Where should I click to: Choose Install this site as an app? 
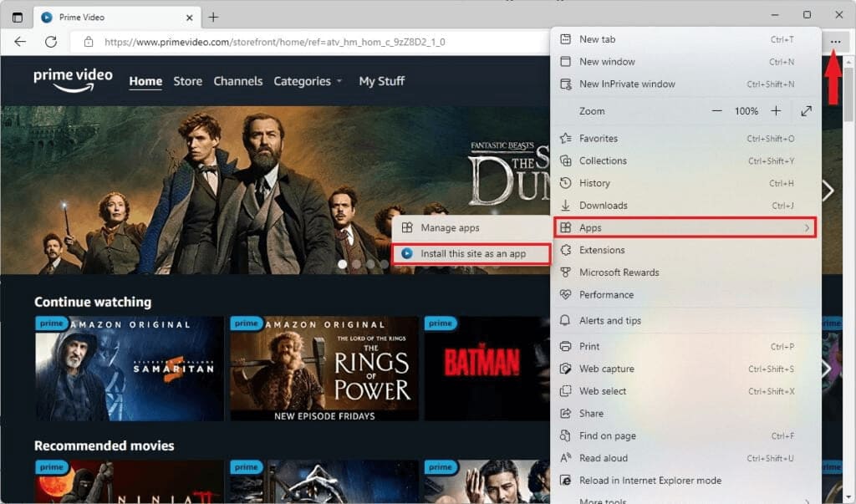click(x=471, y=254)
